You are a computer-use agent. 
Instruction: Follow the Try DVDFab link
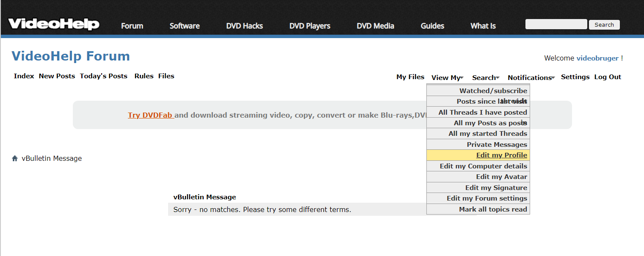point(151,115)
